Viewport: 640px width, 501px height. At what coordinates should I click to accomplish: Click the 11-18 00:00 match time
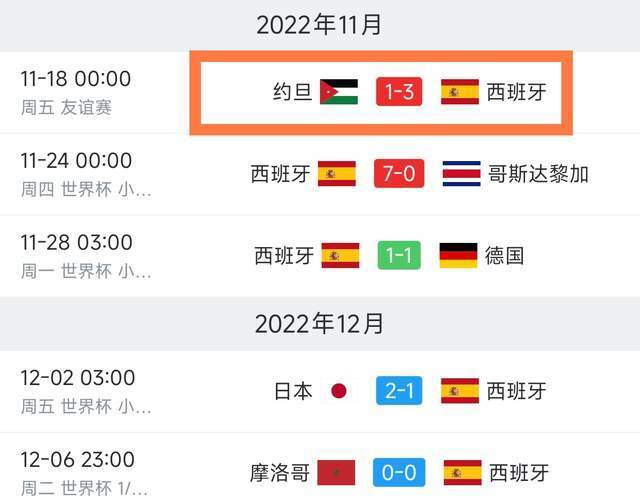tap(76, 79)
